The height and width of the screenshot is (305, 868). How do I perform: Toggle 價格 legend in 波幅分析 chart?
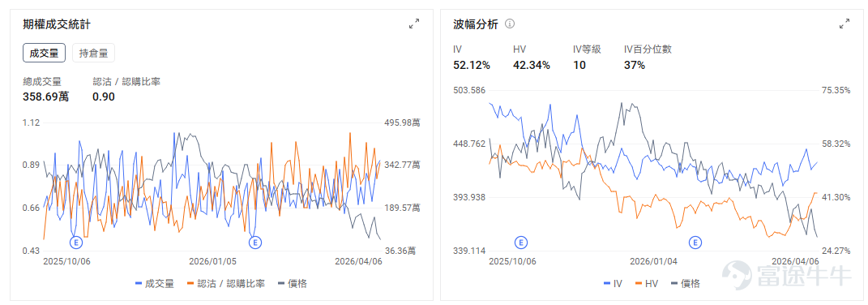pos(685,284)
